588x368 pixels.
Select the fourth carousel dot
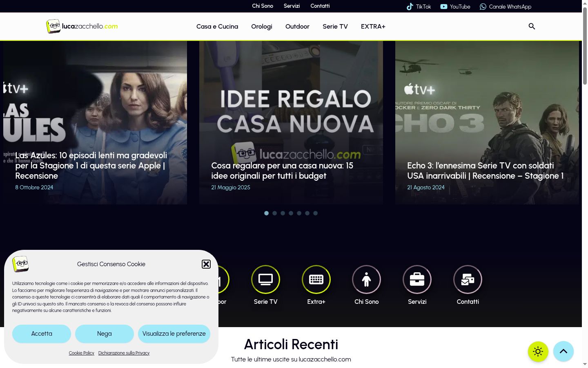291,213
